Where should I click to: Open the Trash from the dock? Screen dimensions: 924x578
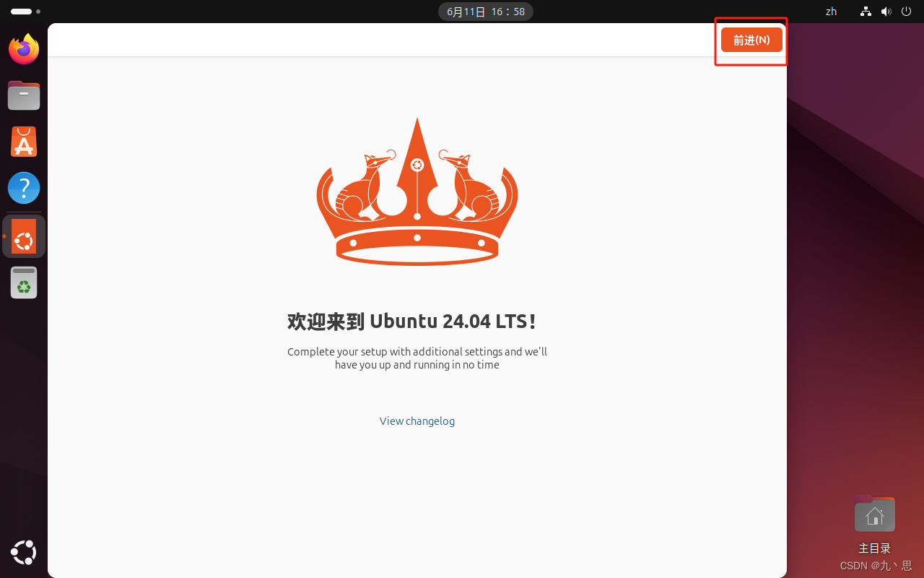23,282
